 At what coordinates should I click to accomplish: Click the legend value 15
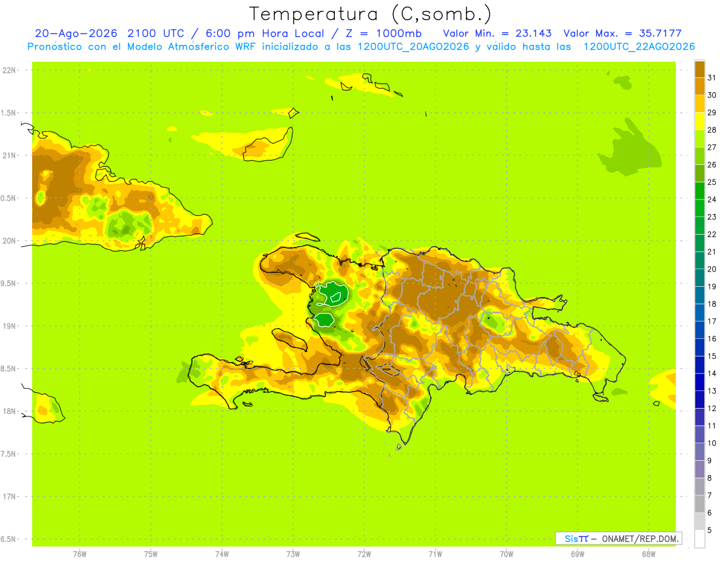[x=712, y=356]
